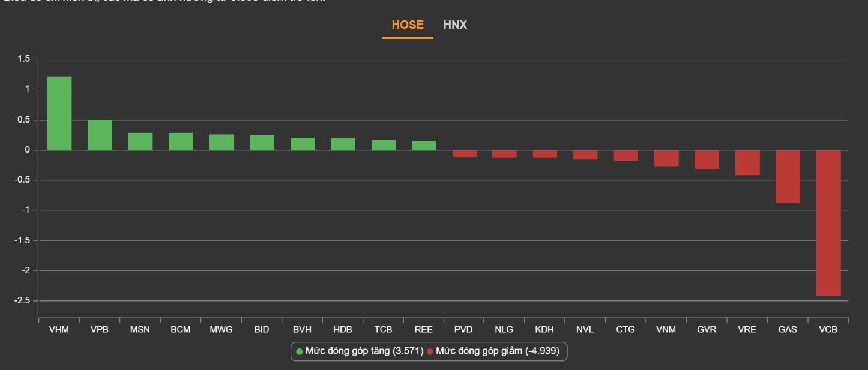Click the PVD label on x-axis
The image size is (868, 370).
464,330
